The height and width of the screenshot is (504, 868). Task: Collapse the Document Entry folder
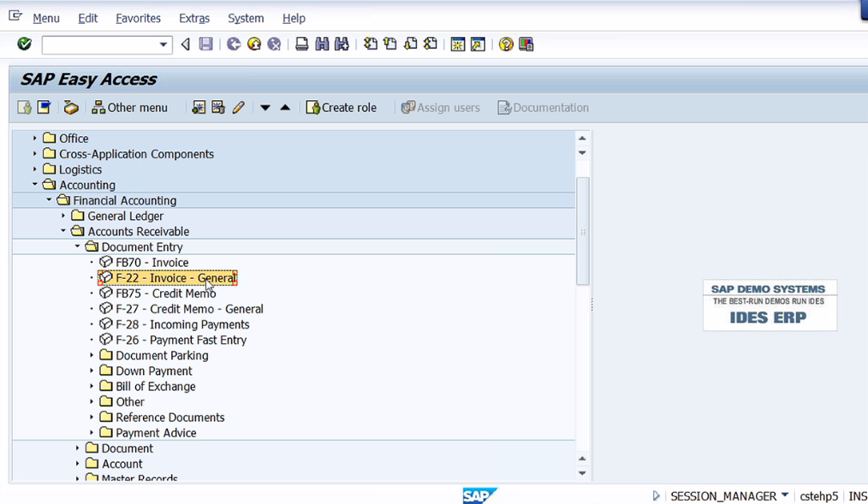[x=78, y=246]
